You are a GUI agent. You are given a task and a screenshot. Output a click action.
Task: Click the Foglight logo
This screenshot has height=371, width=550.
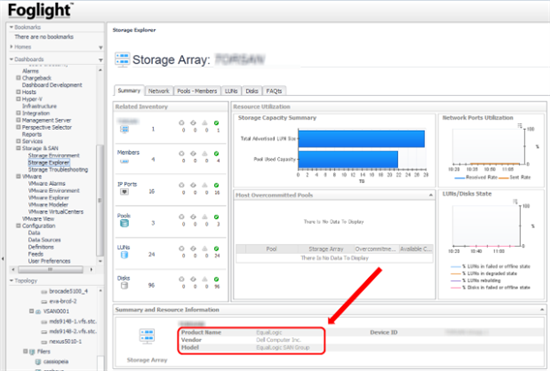pos(41,11)
